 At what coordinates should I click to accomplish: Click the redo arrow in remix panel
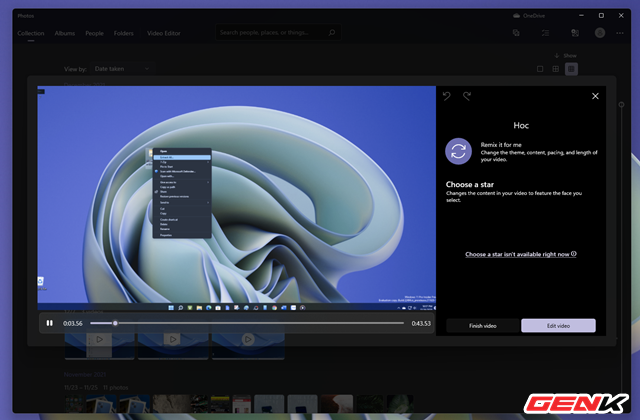tap(467, 96)
